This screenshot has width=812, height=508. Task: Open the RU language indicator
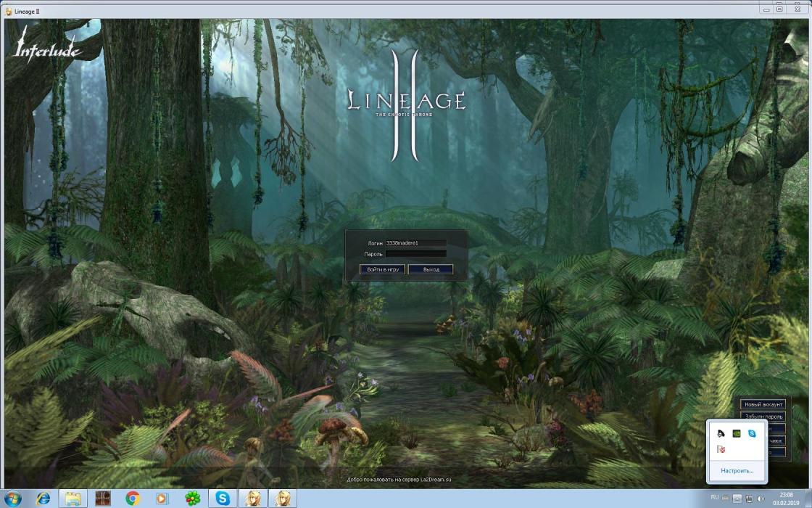point(714,498)
